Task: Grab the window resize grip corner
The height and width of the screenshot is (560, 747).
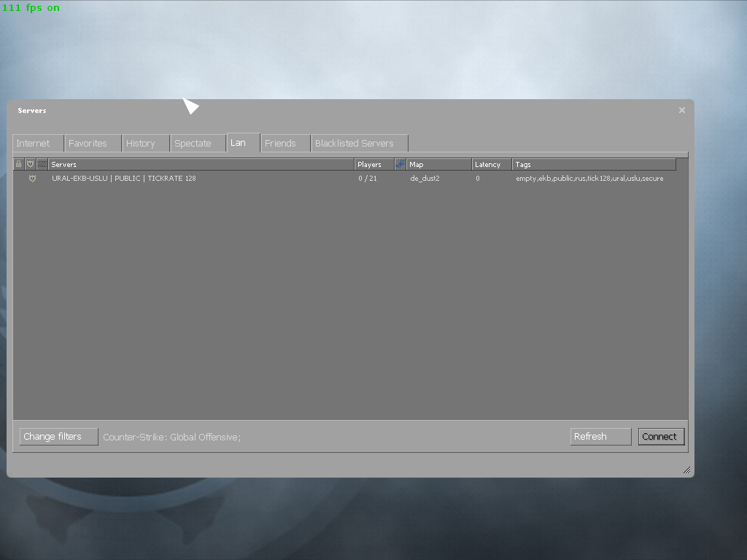Action: pos(686,470)
